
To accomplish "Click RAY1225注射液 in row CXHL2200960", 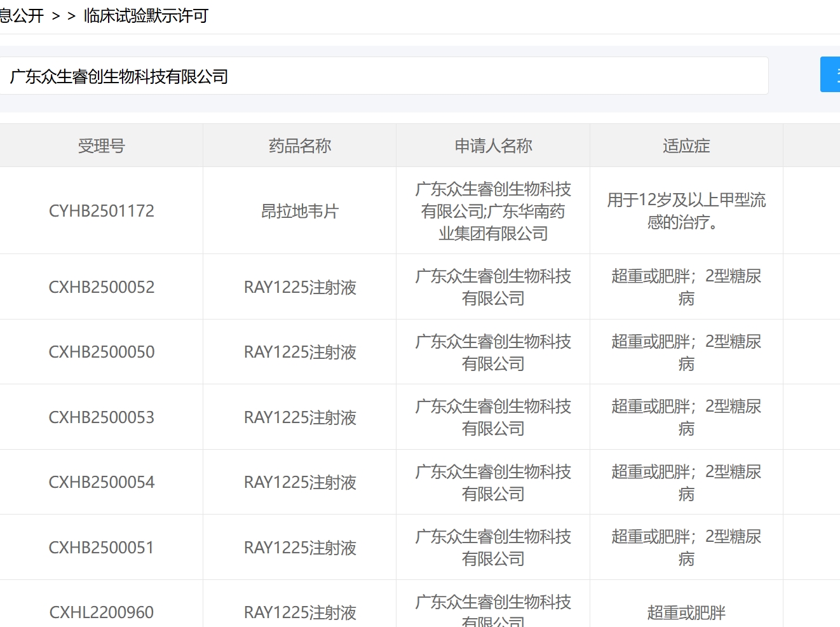I will click(300, 612).
